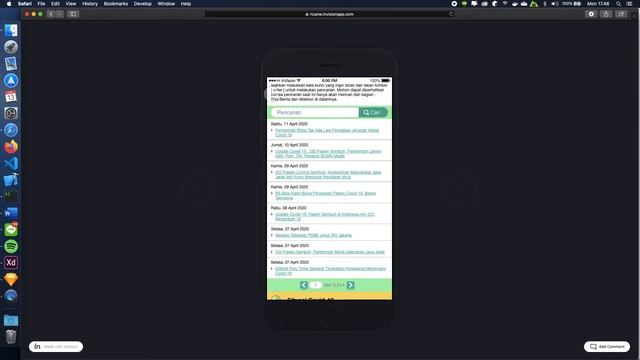Click the Pencarian search field
Screen dimensions: 640x360
pyautogui.click(x=315, y=112)
